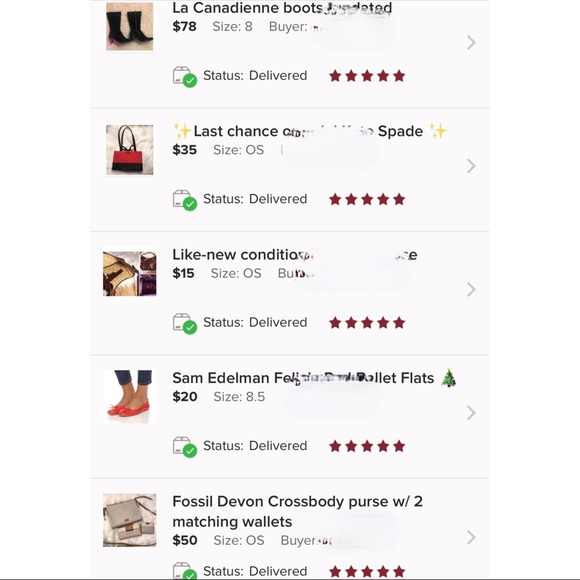The image size is (580, 580).
Task: Open chevron for Fossil Devon Crossbody purse
Action: click(x=471, y=537)
